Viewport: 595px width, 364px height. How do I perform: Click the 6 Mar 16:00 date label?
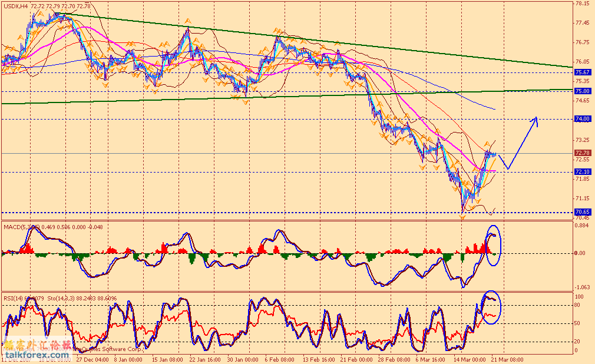point(430,359)
